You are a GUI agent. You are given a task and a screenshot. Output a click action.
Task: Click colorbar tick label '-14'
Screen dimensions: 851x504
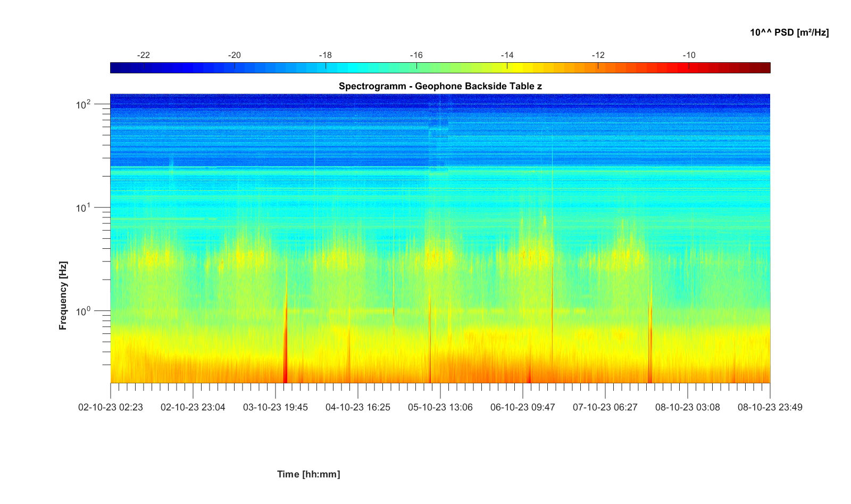tap(507, 55)
